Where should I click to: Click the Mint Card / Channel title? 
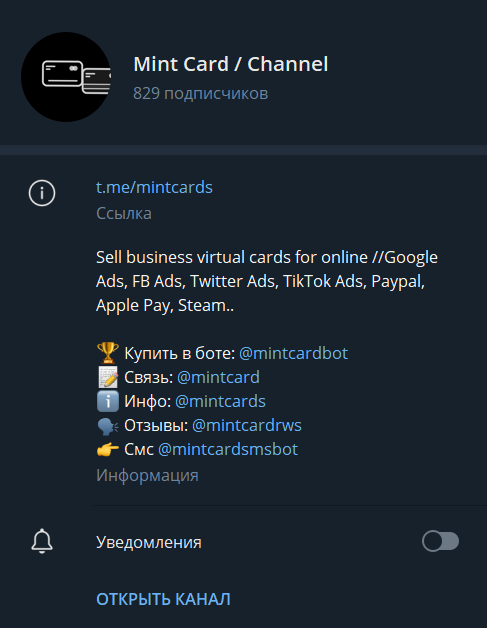(x=231, y=64)
